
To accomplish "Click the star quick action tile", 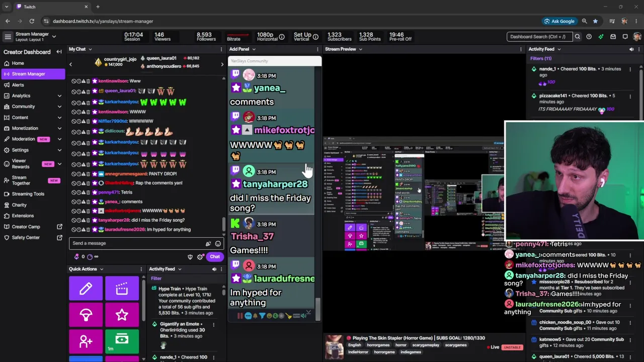I will [122, 315].
